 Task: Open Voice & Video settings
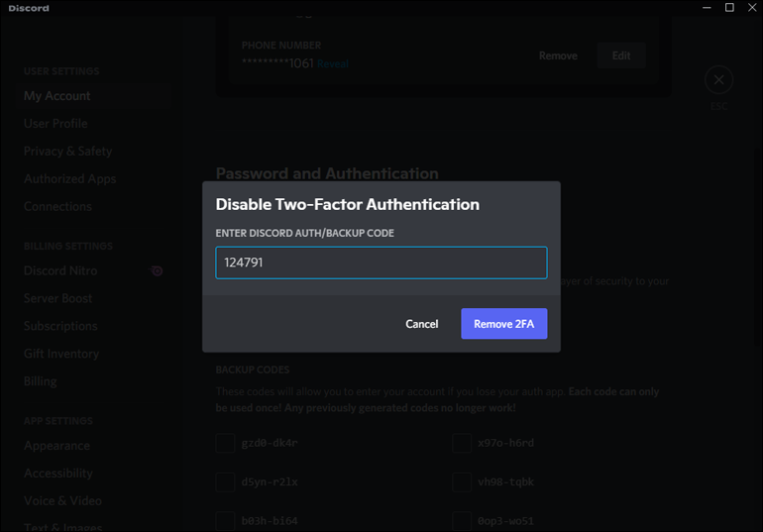click(x=62, y=501)
